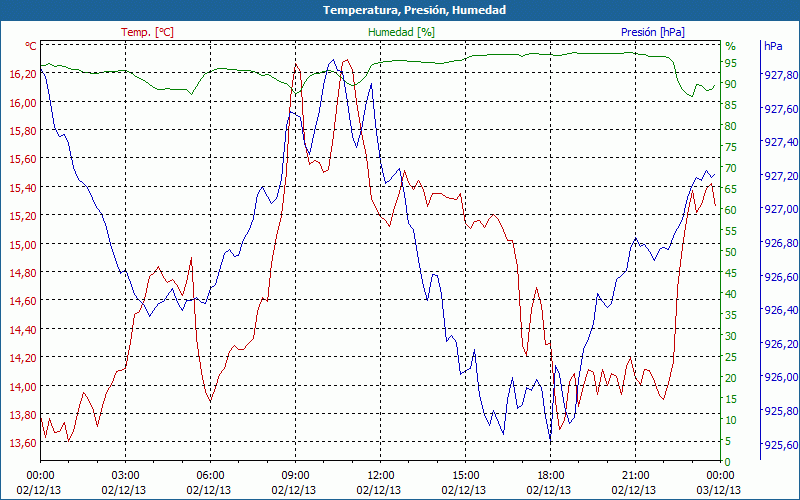Click the pressure axis value '926,60'
Screen dimensions: 800x500
780,277
